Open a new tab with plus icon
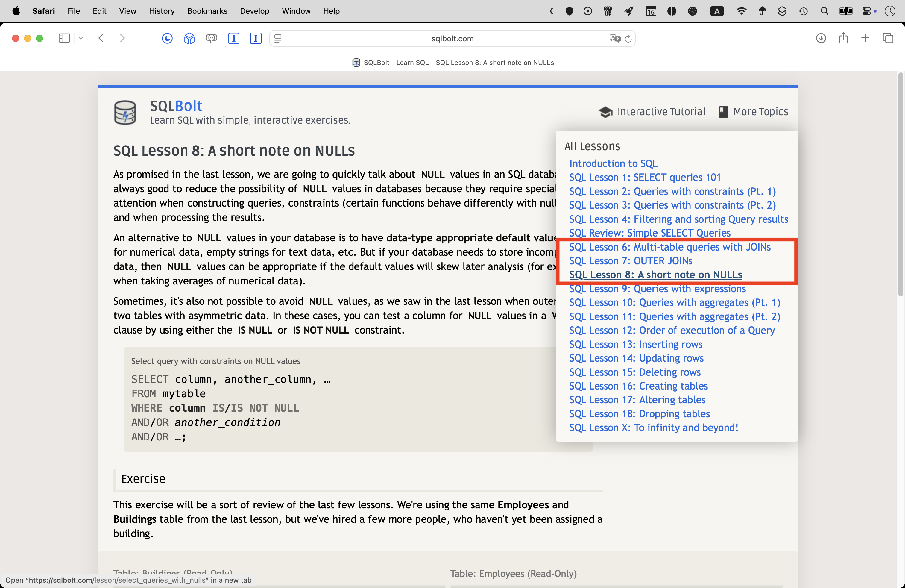 coord(865,38)
